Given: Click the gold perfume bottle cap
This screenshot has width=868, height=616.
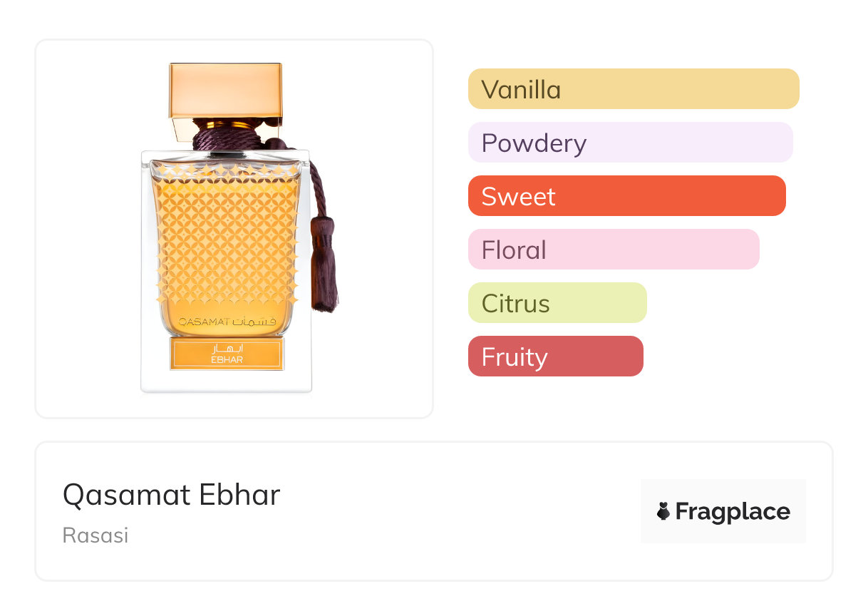Looking at the screenshot, I should [226, 91].
